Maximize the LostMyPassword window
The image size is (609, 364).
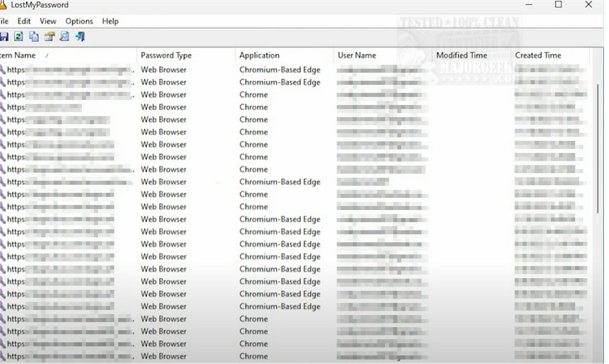click(x=558, y=5)
